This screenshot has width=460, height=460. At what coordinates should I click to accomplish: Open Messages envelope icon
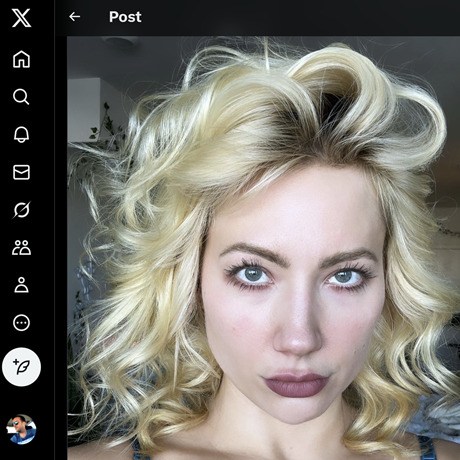pos(21,172)
